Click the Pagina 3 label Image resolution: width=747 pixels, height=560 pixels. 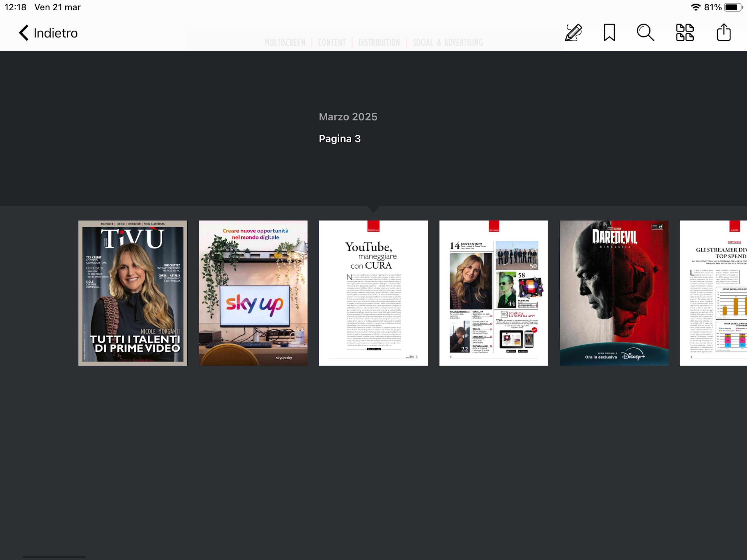[x=340, y=138]
